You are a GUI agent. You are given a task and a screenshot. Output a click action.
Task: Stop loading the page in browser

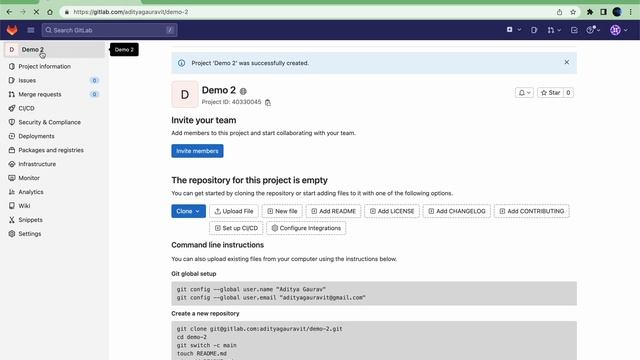click(x=36, y=12)
